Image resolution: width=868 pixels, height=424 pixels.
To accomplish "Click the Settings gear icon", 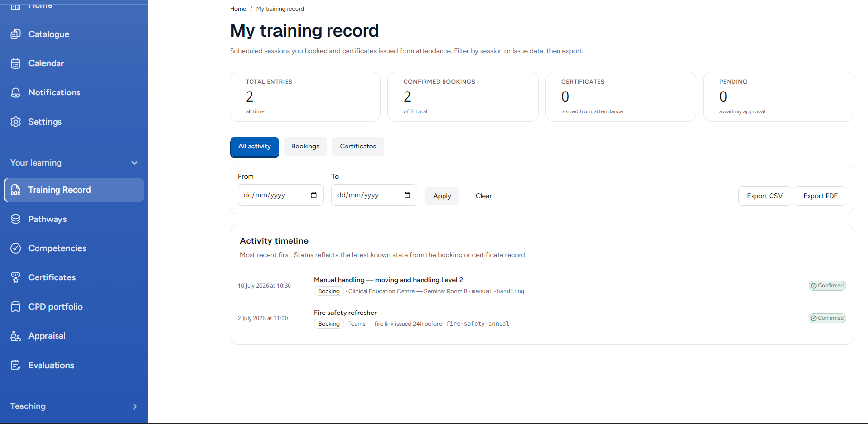I will [x=16, y=122].
